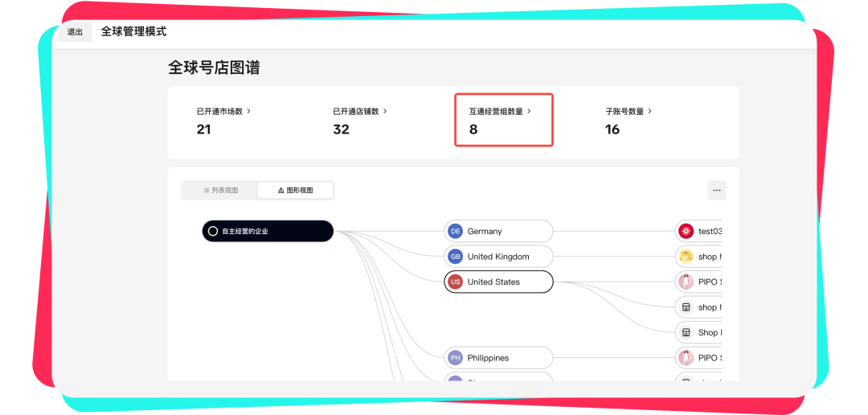
Task: Open 子账号数量 sub-account count details
Action: tap(628, 112)
